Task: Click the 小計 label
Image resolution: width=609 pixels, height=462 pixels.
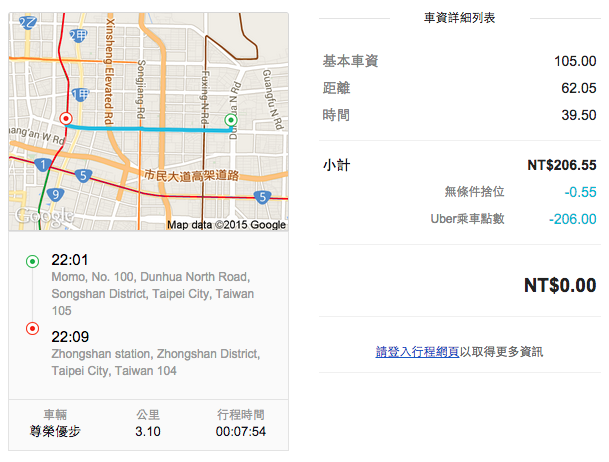Action: tap(336, 165)
